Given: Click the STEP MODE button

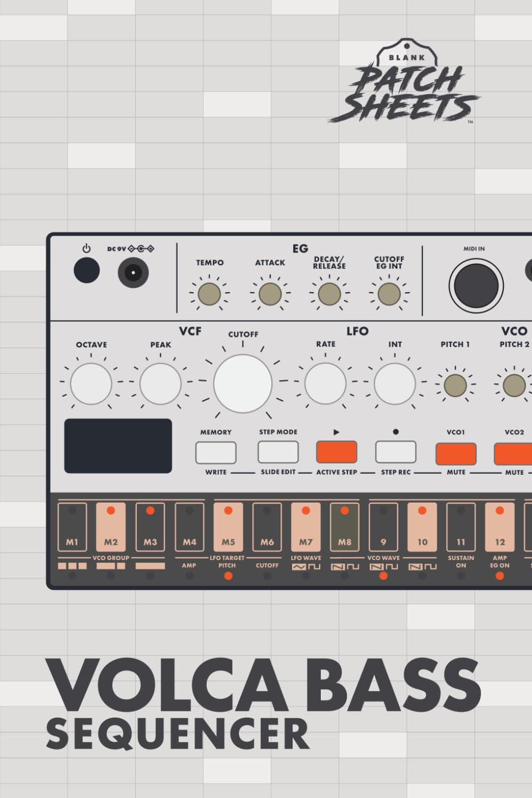Looking at the screenshot, I should [x=278, y=453].
